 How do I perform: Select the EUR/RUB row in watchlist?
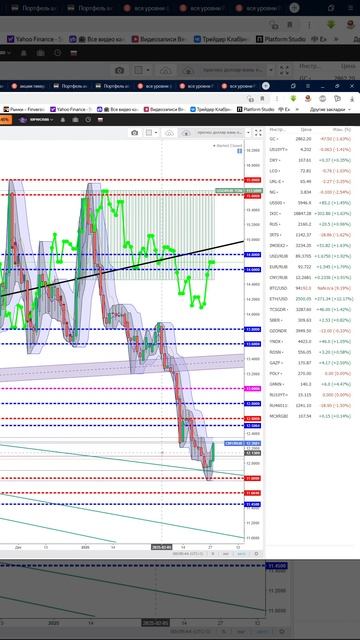coord(310,267)
